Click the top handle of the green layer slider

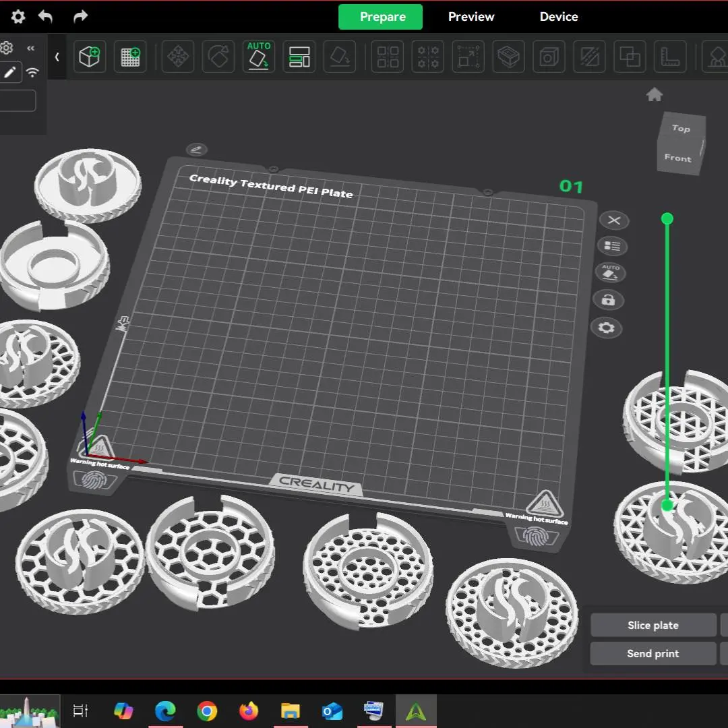pos(667,218)
